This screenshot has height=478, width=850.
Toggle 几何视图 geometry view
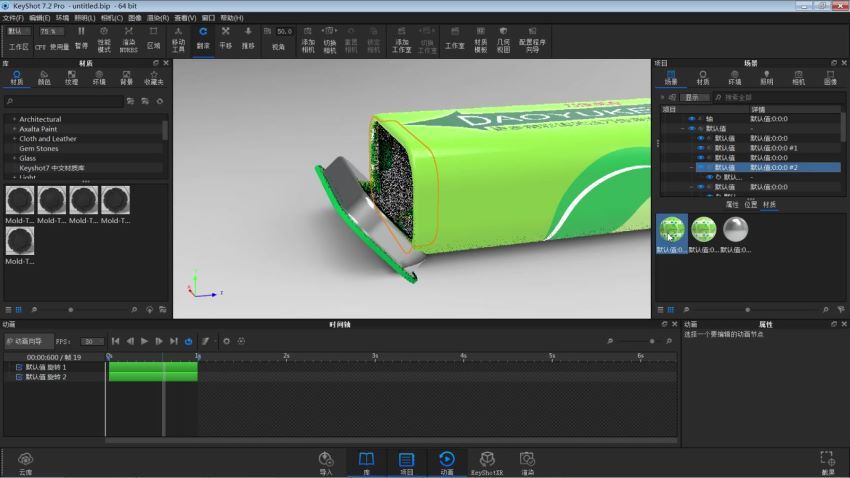(x=503, y=40)
